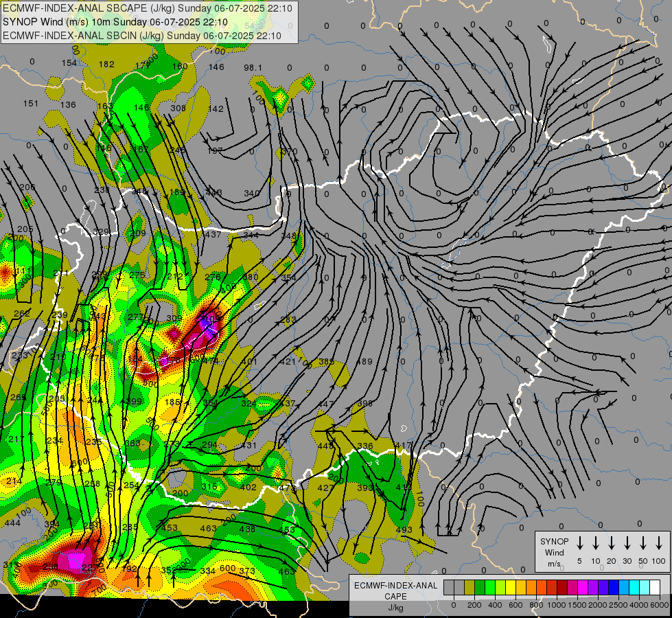The image size is (672, 618).
Task: Select the SYNOP Wind 10m title line
Action: [115, 22]
